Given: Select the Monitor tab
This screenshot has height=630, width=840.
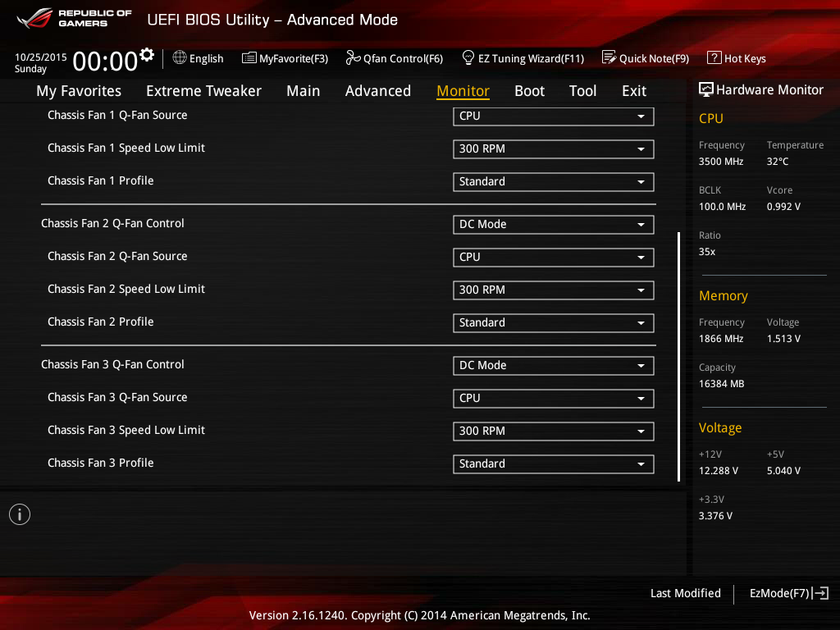Looking at the screenshot, I should [463, 91].
